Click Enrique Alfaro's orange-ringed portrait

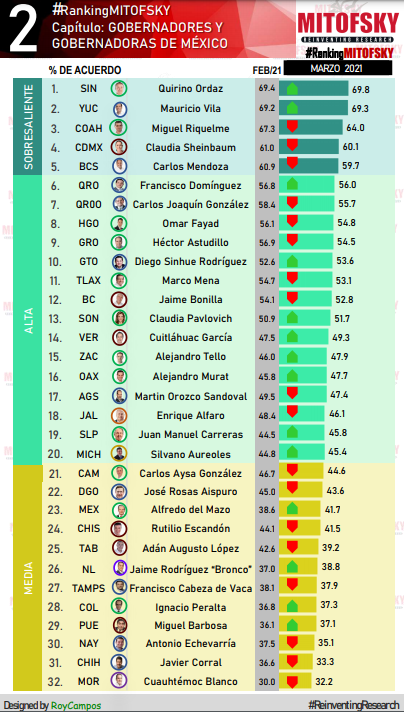point(119,415)
